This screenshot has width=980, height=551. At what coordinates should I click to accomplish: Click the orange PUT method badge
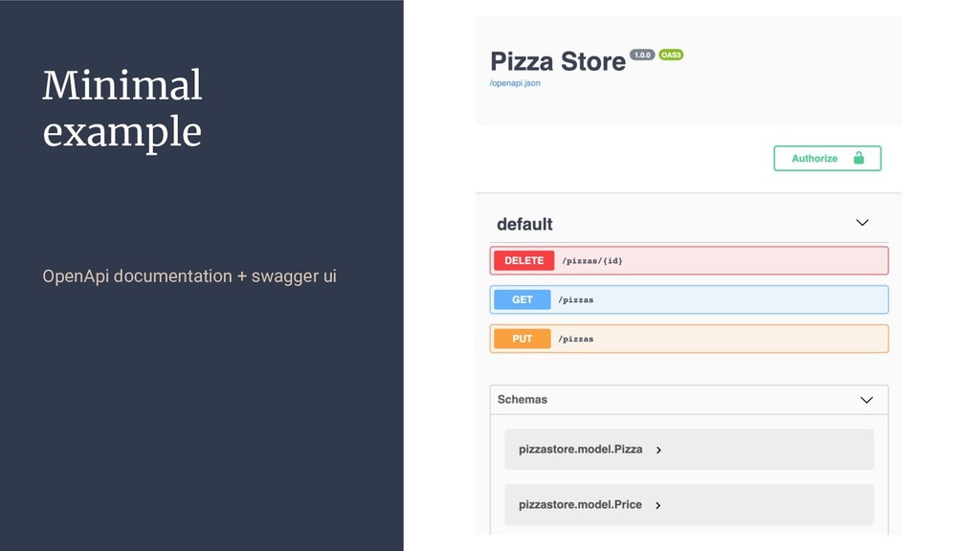523,339
